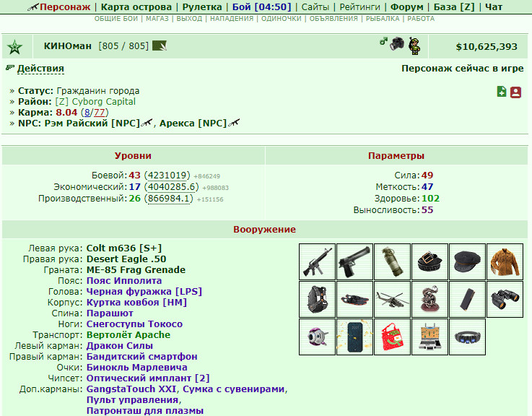Open Пояс Ипполита item link
The image size is (532, 416).
[x=124, y=281]
